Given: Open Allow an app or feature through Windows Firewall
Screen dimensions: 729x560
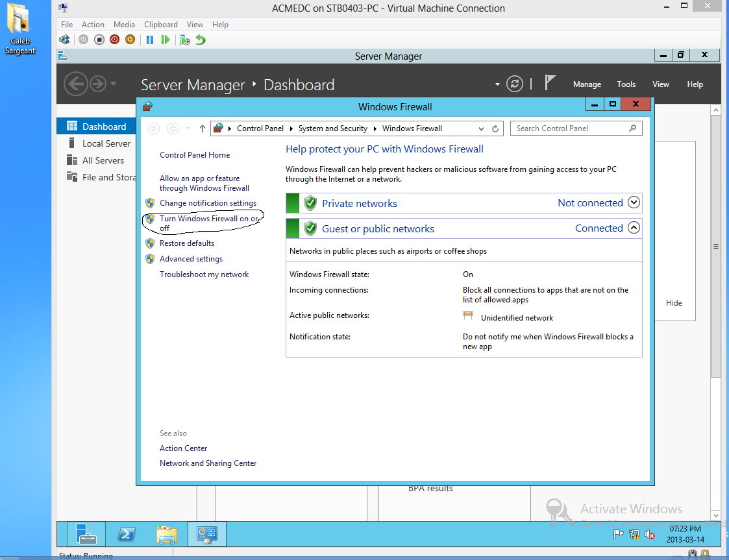Looking at the screenshot, I should (x=204, y=183).
